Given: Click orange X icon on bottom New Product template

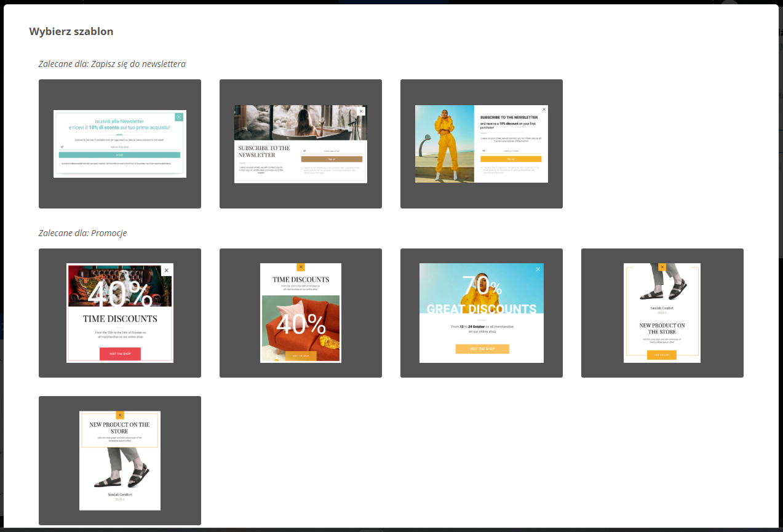Looking at the screenshot, I should (x=120, y=415).
